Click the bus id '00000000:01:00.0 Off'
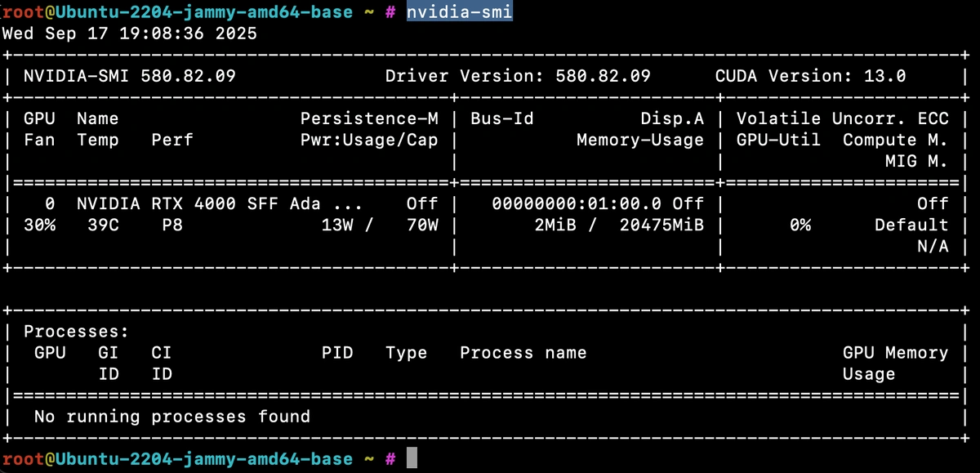Screen dimensions: 980x473 (x=598, y=203)
